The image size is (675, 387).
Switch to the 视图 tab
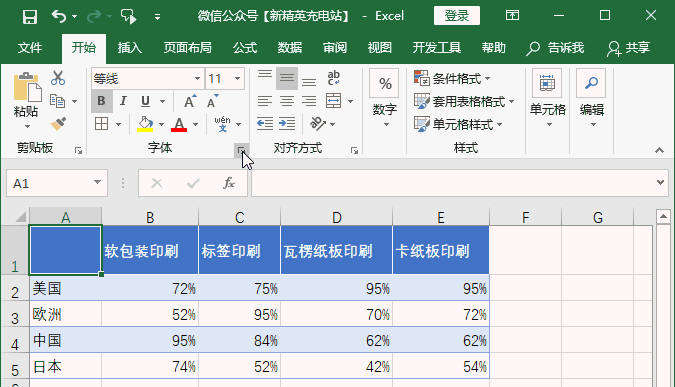pyautogui.click(x=380, y=47)
